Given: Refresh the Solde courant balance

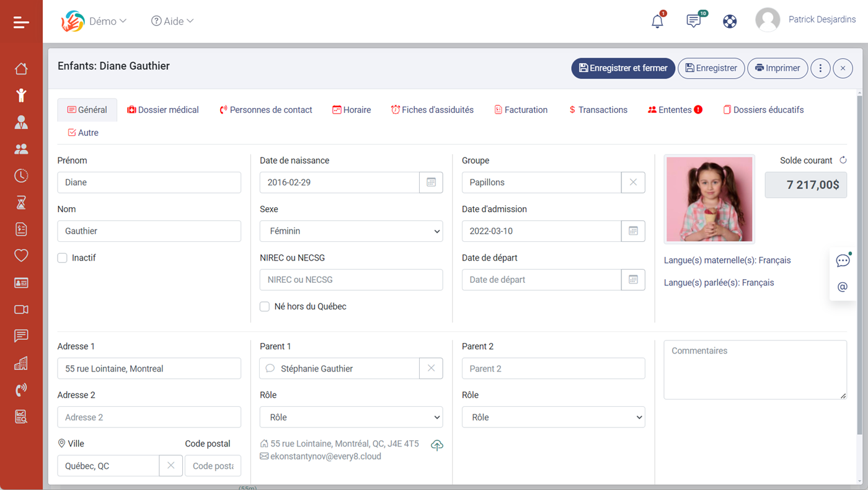Looking at the screenshot, I should tap(843, 160).
